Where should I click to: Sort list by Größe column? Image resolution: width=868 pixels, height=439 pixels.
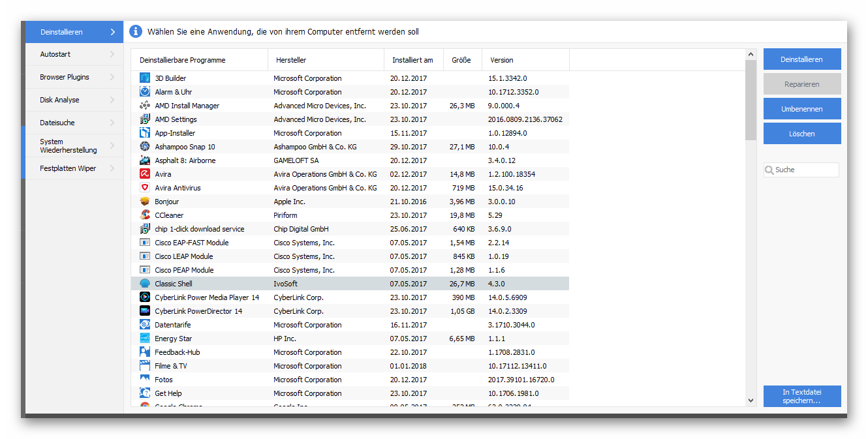point(462,60)
